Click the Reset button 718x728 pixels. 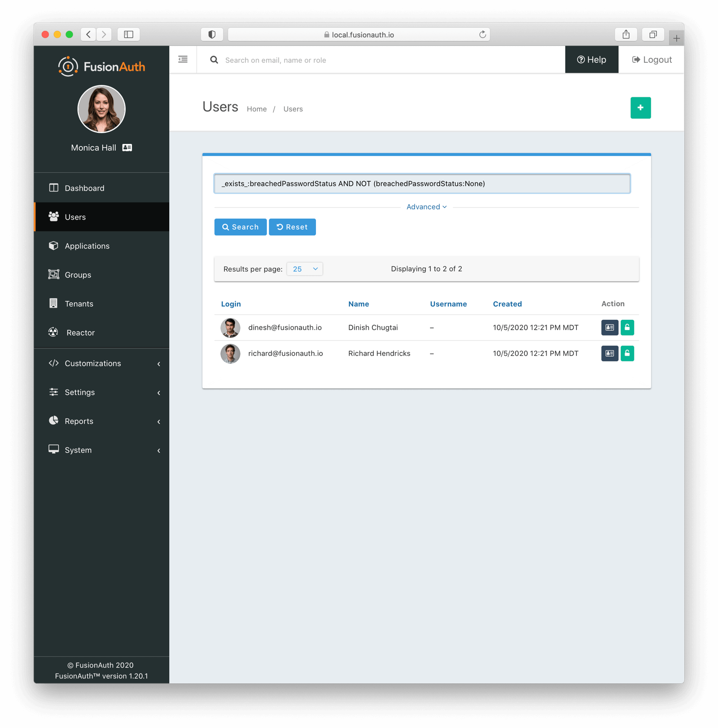coord(292,227)
